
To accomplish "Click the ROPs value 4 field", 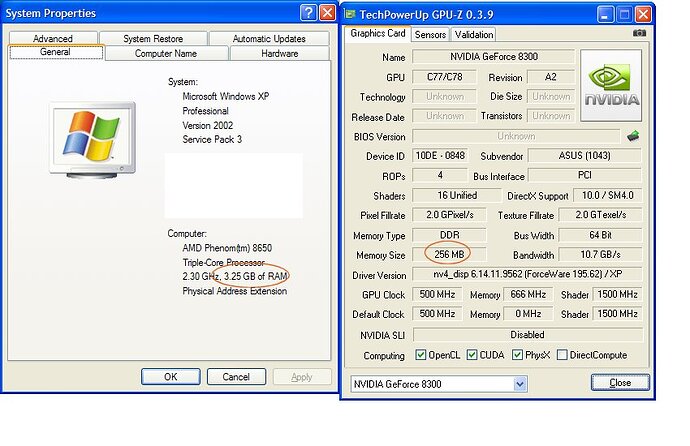I will (440, 175).
